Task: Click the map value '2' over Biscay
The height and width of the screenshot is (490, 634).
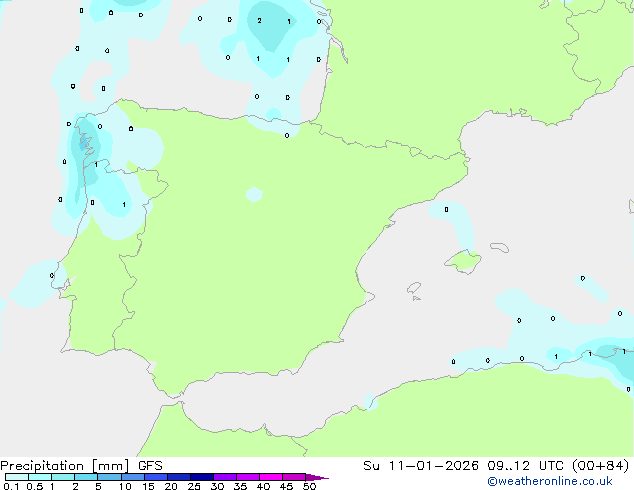Action: pyautogui.click(x=259, y=21)
